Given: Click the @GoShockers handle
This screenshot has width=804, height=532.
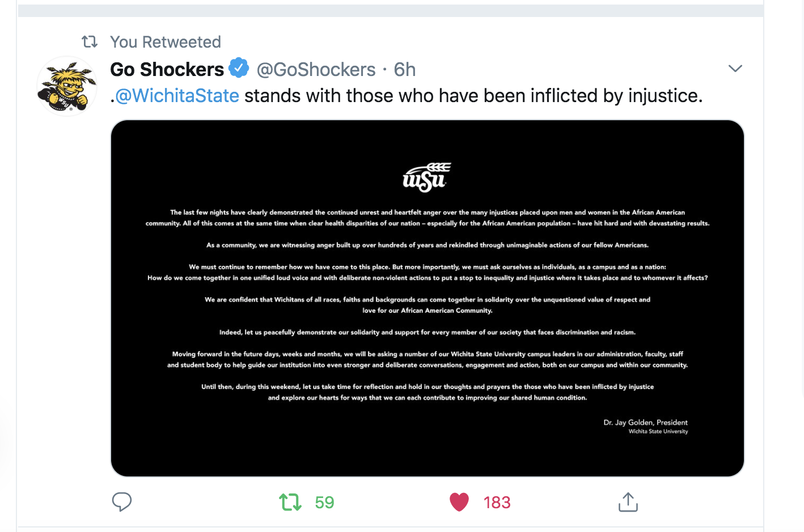Looking at the screenshot, I should pos(316,69).
